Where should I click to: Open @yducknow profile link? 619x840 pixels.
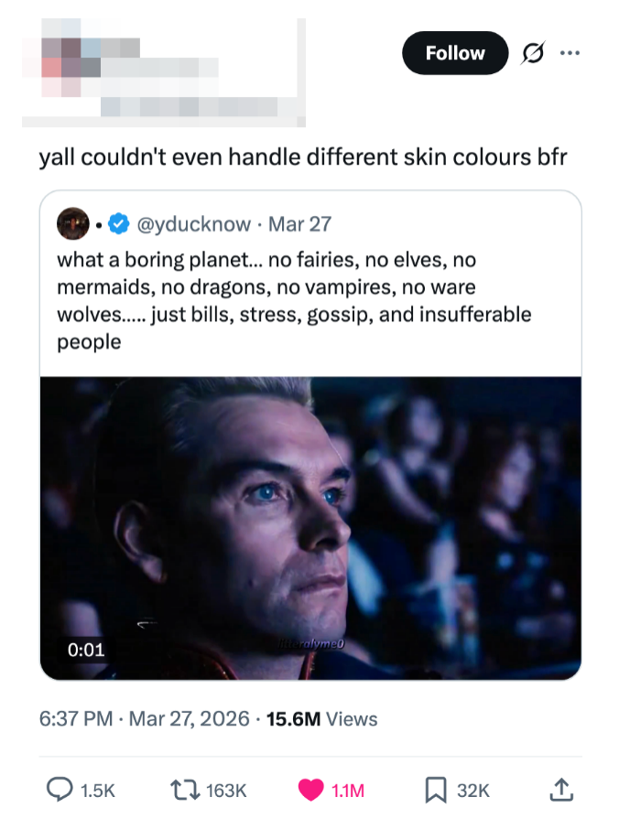(x=192, y=223)
